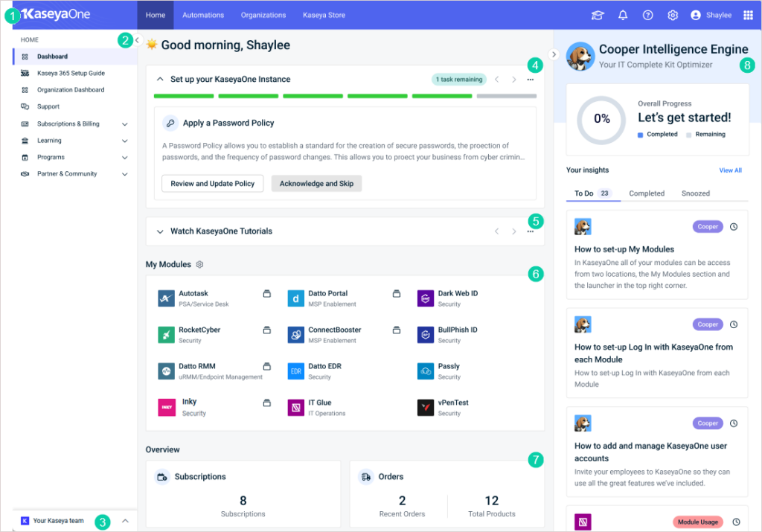Open the BullPhish ID module
This screenshot has height=532, width=762.
pos(447,335)
